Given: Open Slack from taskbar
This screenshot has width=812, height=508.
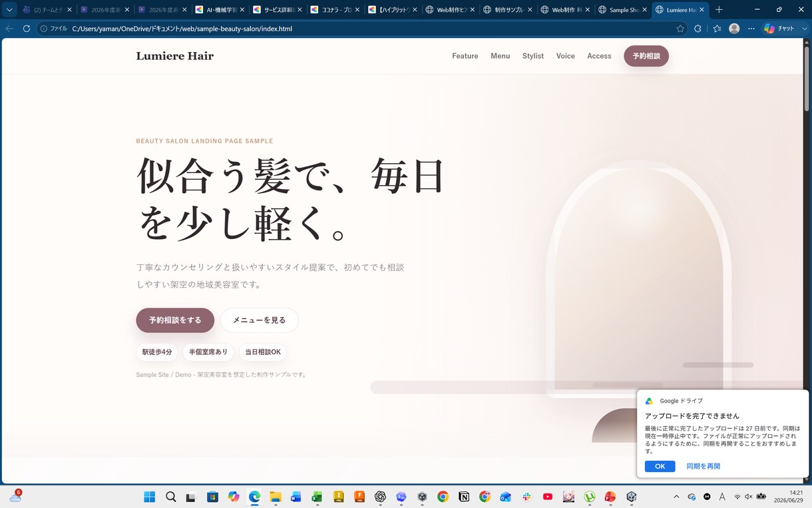Looking at the screenshot, I should [x=526, y=497].
